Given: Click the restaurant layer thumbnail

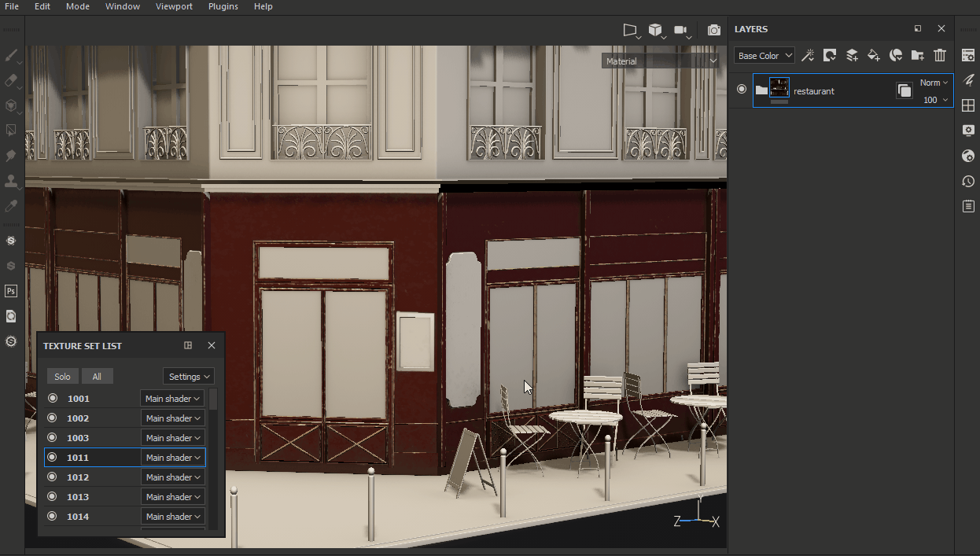Looking at the screenshot, I should click(779, 88).
